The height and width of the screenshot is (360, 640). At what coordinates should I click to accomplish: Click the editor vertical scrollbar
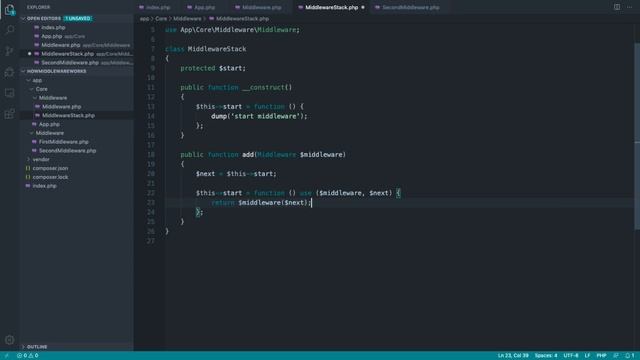point(637,136)
